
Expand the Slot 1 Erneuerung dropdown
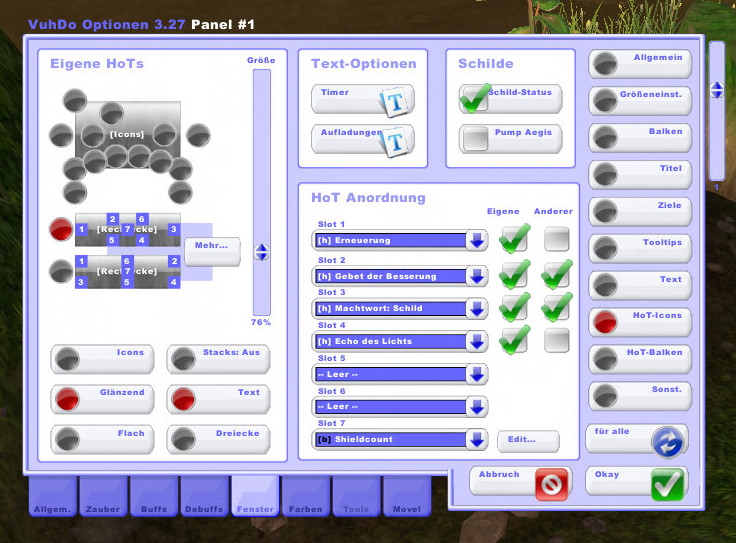tap(477, 240)
